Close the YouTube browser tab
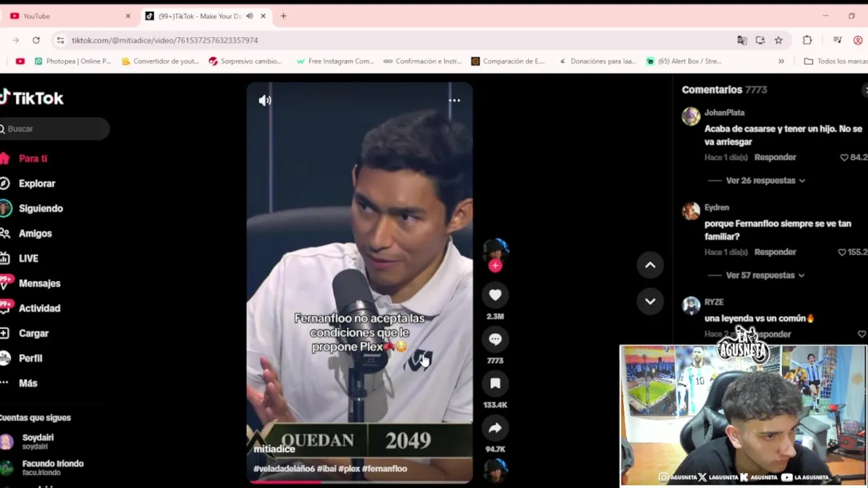This screenshot has width=868, height=488. click(127, 16)
